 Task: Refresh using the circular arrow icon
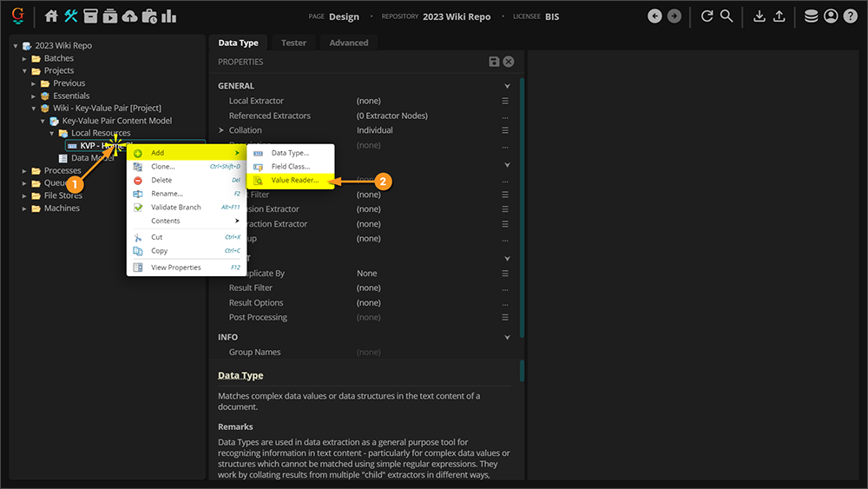click(x=707, y=17)
